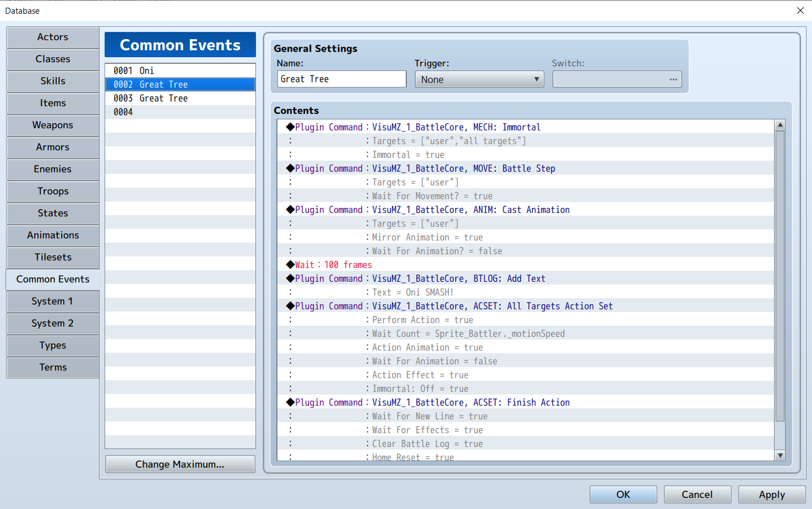
Task: Switch to the Types tab
Action: [53, 346]
